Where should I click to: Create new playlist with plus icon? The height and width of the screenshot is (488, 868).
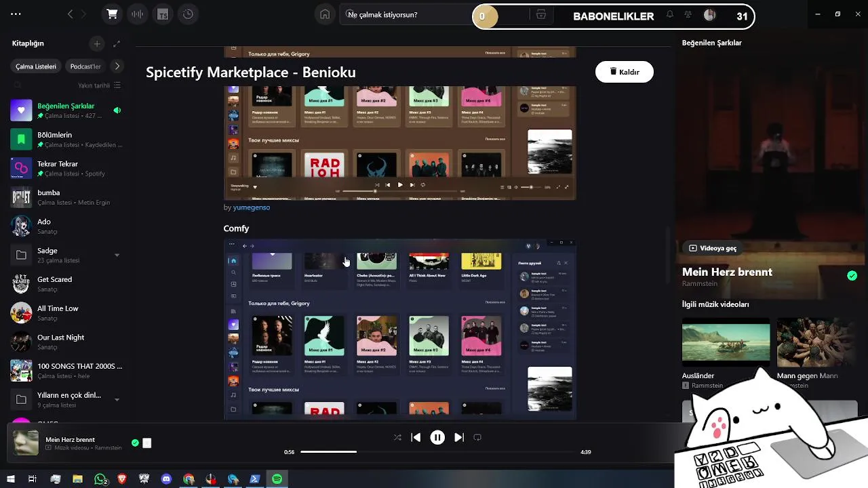(97, 43)
